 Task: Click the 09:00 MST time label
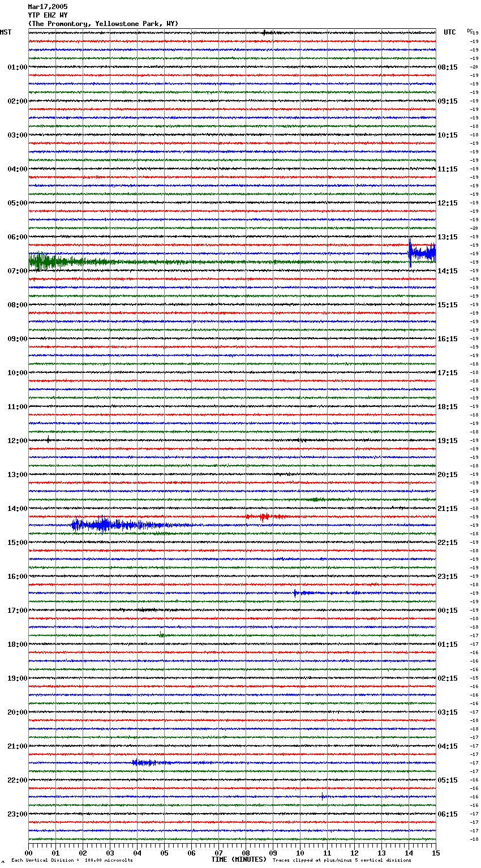(x=17, y=339)
